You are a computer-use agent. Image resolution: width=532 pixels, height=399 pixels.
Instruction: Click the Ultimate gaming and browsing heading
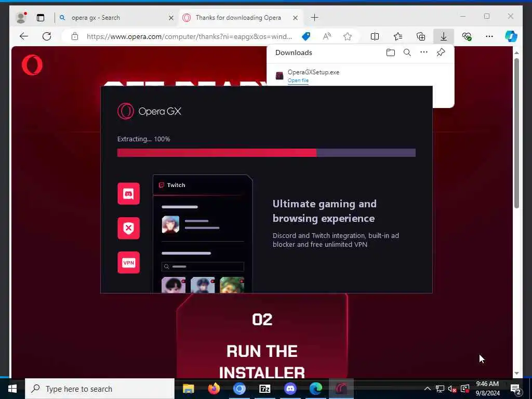[x=325, y=211]
